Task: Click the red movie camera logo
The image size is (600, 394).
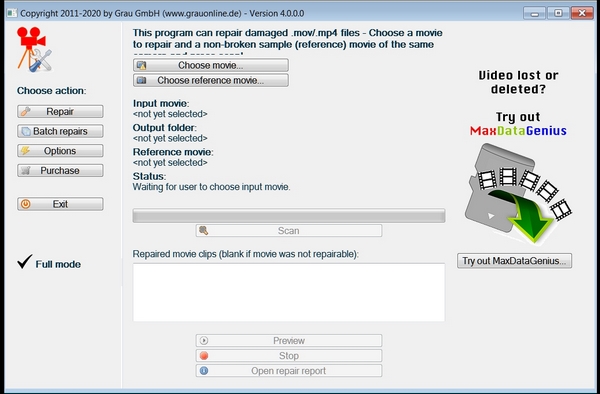Action: [34, 49]
